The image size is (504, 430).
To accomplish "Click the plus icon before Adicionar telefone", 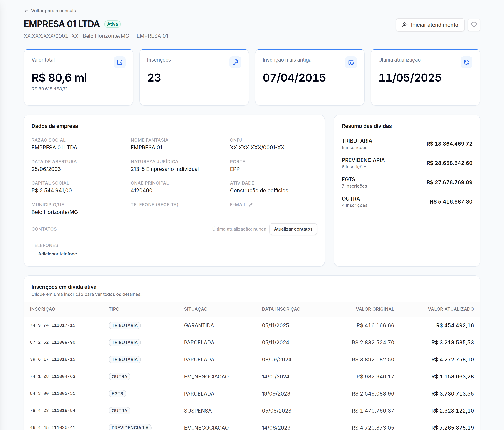I will tap(34, 254).
